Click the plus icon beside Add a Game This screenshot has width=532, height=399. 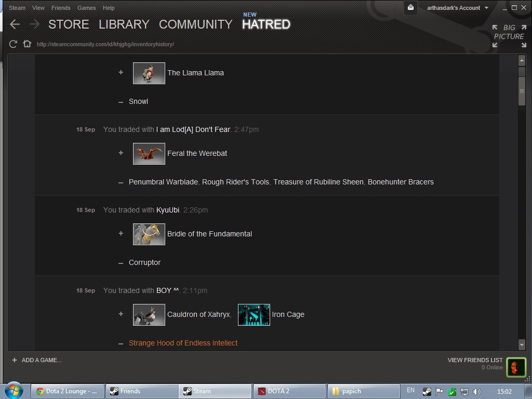tap(14, 360)
